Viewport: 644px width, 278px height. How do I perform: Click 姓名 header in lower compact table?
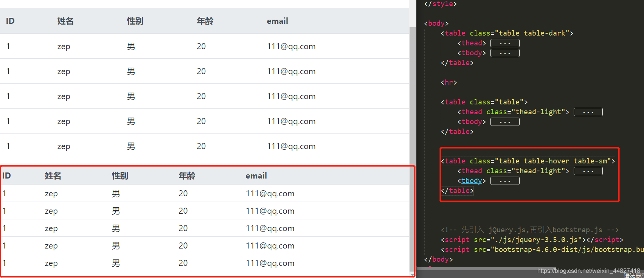(53, 176)
